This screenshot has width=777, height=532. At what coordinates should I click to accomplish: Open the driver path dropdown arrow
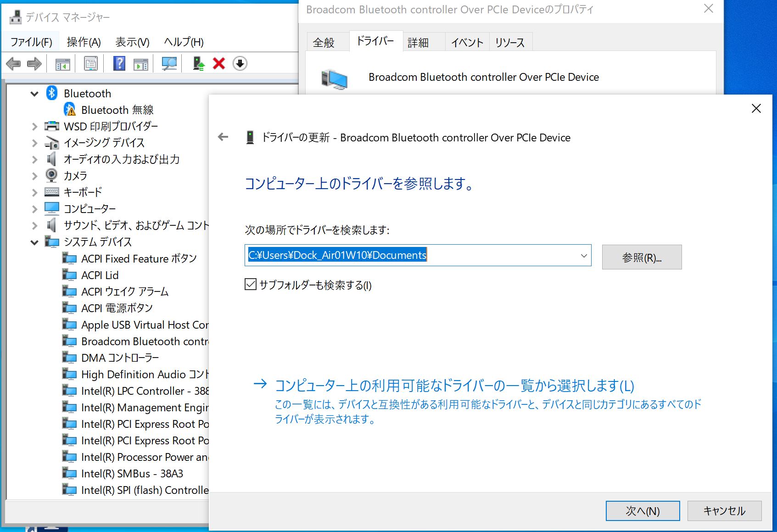tap(584, 256)
